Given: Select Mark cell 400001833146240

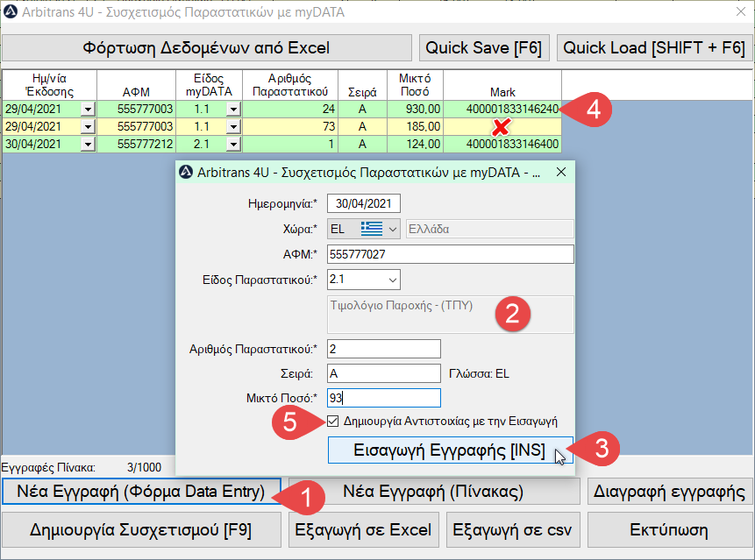Looking at the screenshot, I should pos(502,110).
